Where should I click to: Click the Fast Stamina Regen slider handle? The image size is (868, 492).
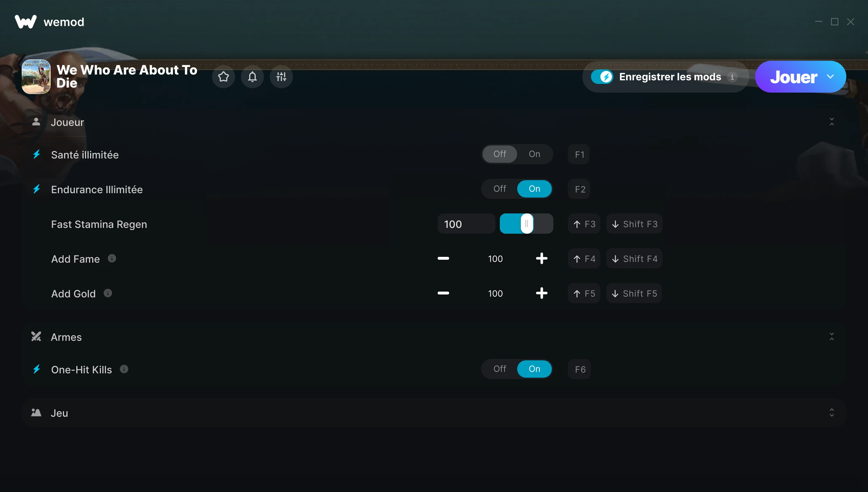click(527, 224)
